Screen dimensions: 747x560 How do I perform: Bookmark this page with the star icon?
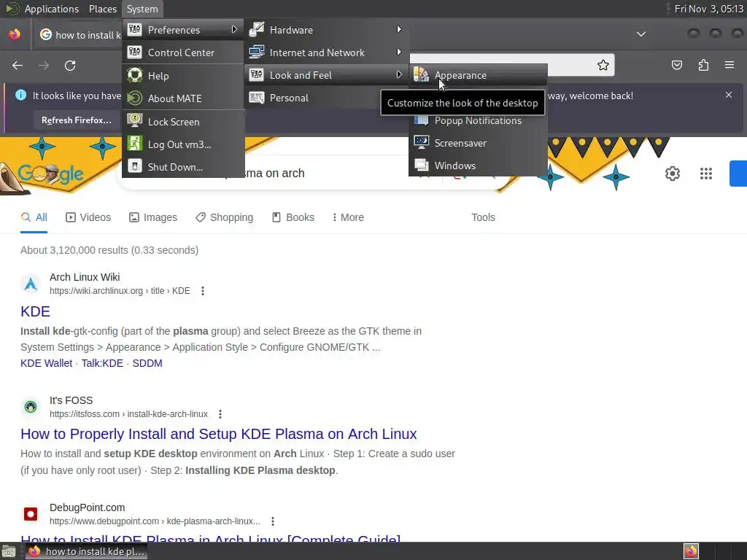coord(603,65)
